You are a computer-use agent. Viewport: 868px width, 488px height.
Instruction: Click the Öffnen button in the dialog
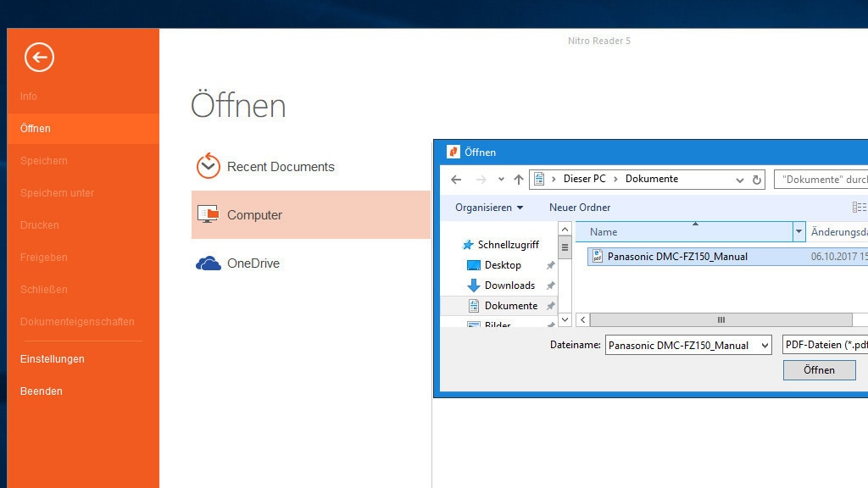tap(819, 370)
